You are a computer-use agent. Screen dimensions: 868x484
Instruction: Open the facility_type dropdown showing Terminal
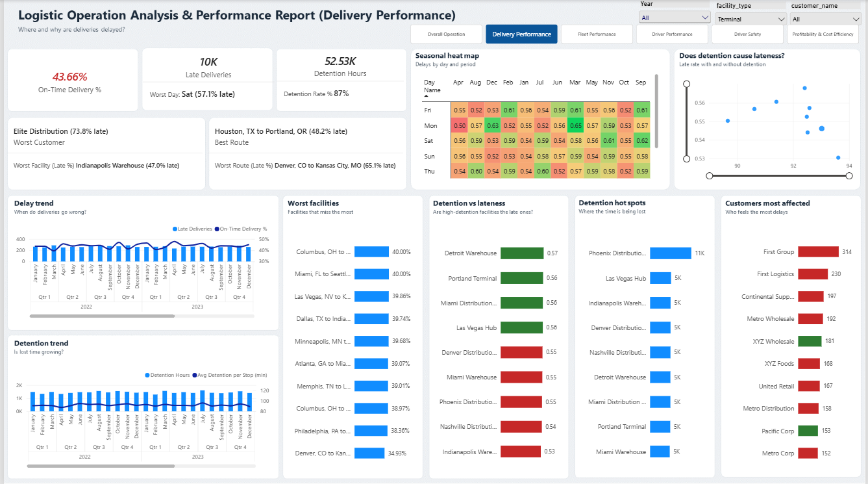click(750, 19)
